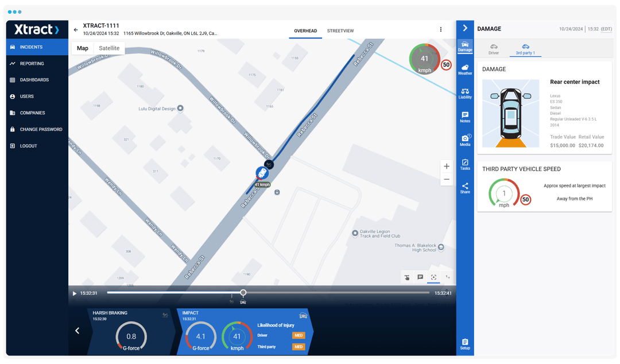Toggle map comment labels button
The height and width of the screenshot is (364, 620).
(420, 277)
